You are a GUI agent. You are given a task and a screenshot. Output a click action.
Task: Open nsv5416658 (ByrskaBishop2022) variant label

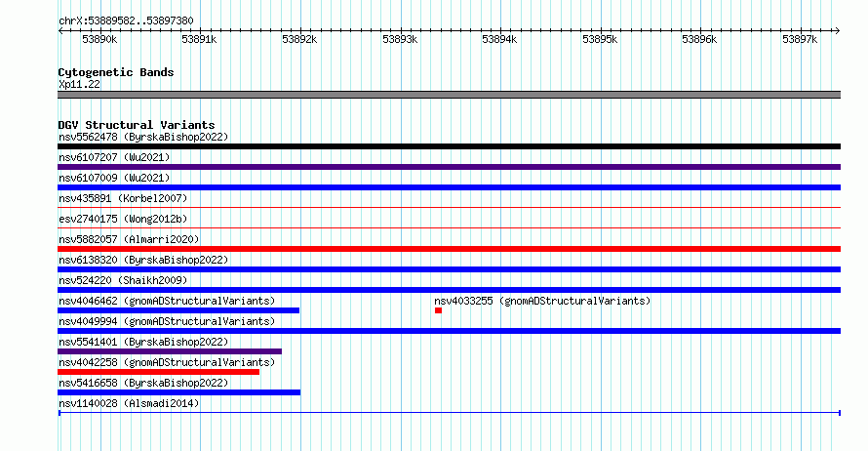click(x=143, y=383)
